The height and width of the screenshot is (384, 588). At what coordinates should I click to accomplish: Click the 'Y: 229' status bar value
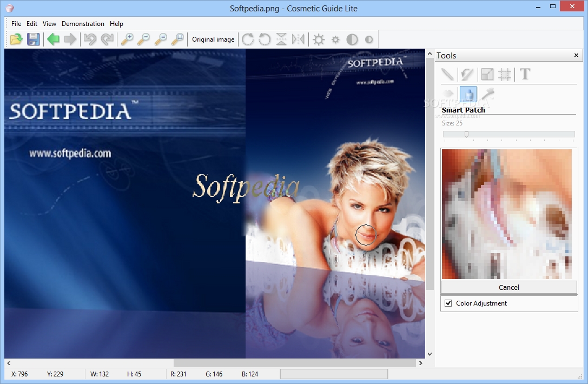55,374
